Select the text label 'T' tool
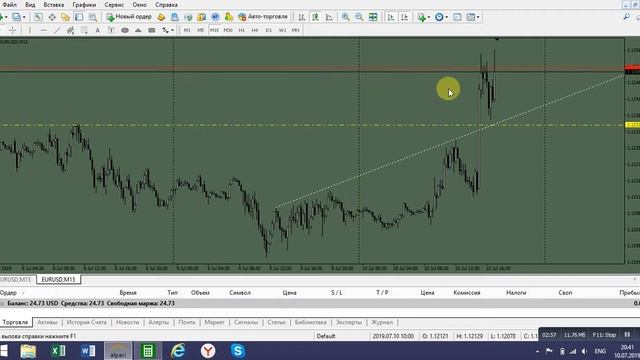Viewport: 640px width, 360px height. pos(111,30)
